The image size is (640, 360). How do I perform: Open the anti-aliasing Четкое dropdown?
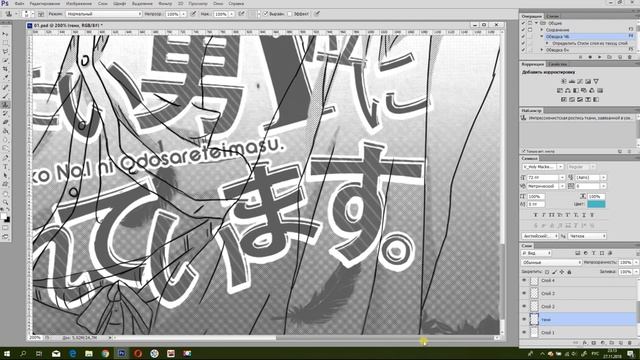[587, 236]
